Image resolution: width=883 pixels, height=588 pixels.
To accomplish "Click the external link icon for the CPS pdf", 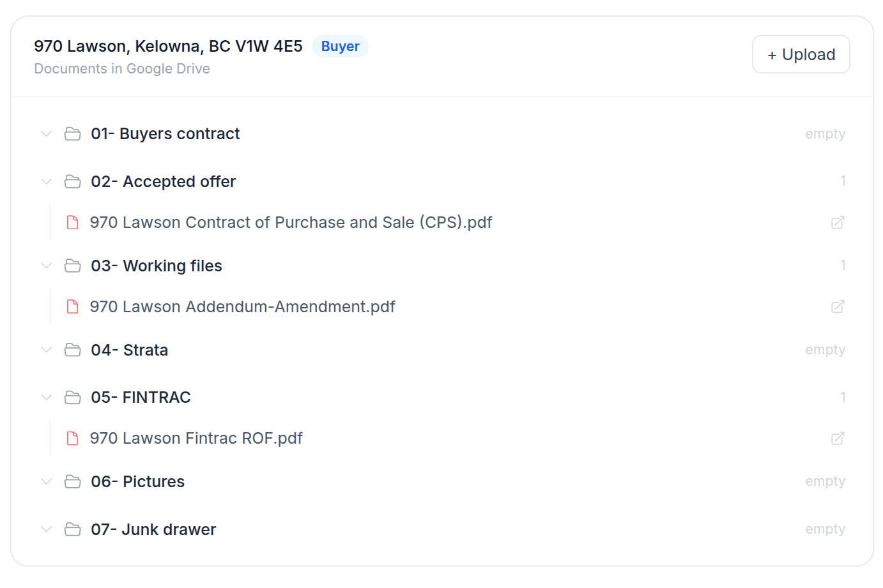I will (x=838, y=222).
